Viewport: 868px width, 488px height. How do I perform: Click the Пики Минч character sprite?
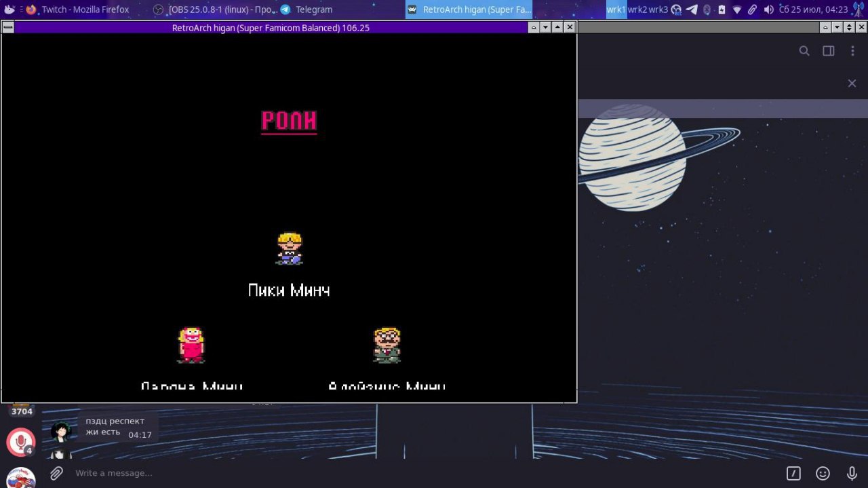click(x=290, y=248)
